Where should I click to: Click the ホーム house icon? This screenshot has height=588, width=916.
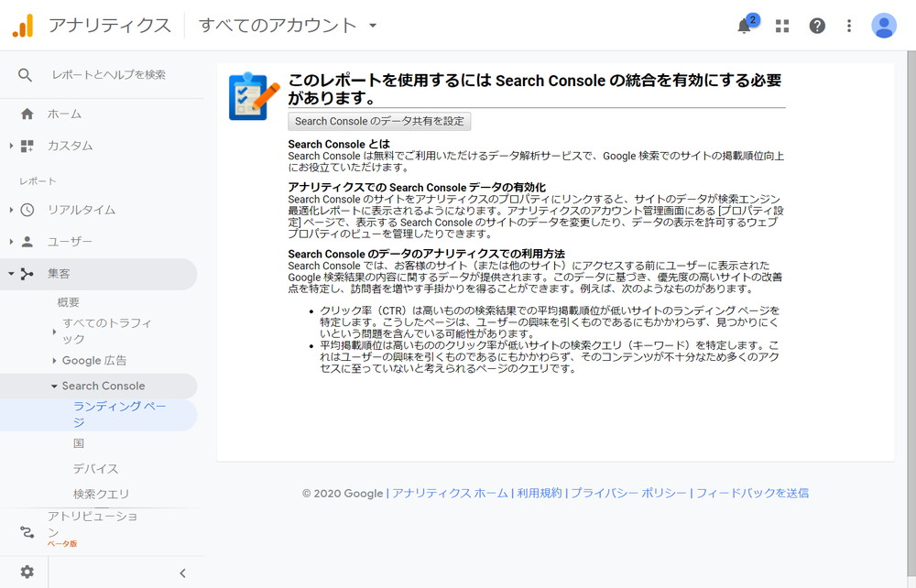(x=27, y=114)
